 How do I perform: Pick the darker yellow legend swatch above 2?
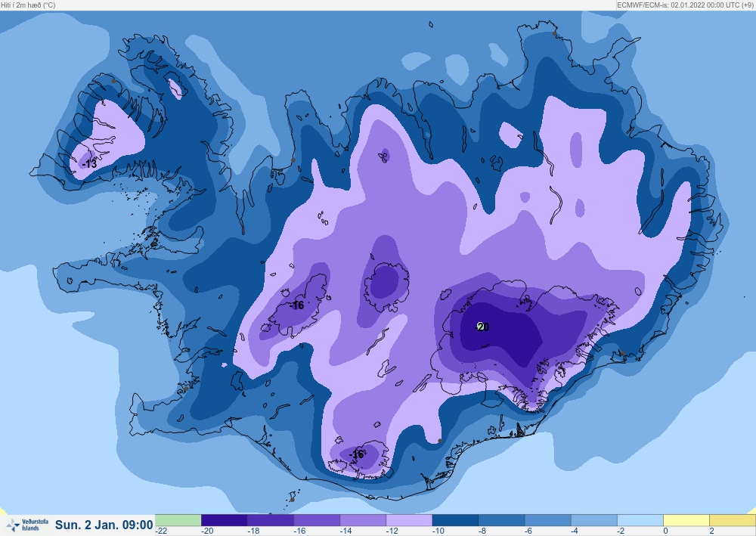733,520
